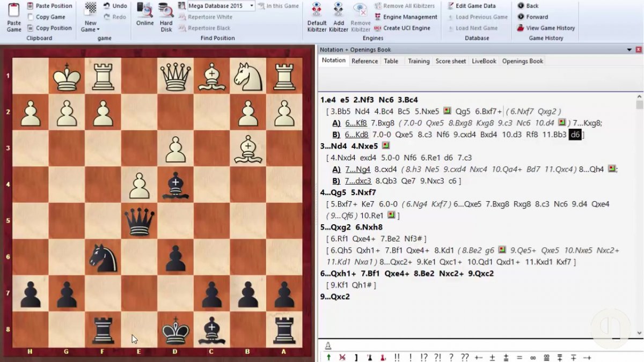Open Engine Management
This screenshot has width=644, height=362.
pos(406,17)
